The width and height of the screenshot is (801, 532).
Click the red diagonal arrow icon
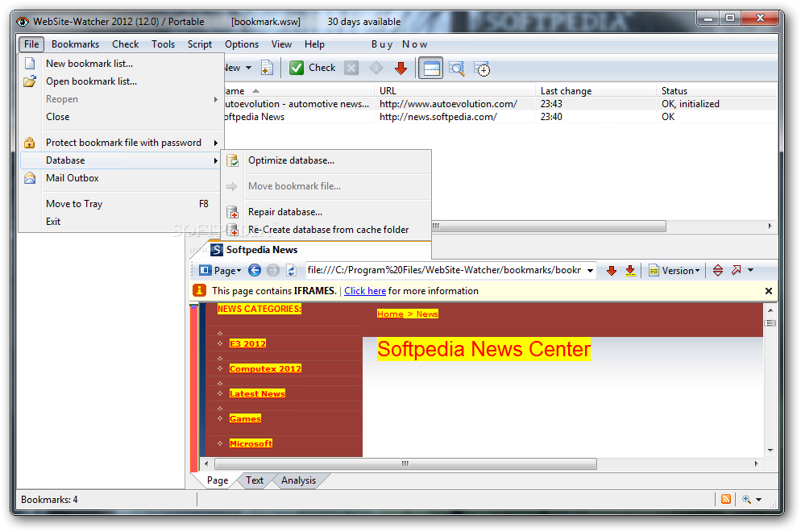[736, 270]
